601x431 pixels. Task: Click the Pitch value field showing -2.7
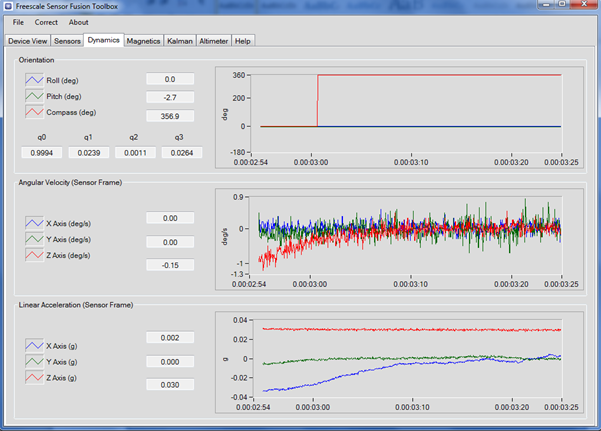(x=170, y=97)
